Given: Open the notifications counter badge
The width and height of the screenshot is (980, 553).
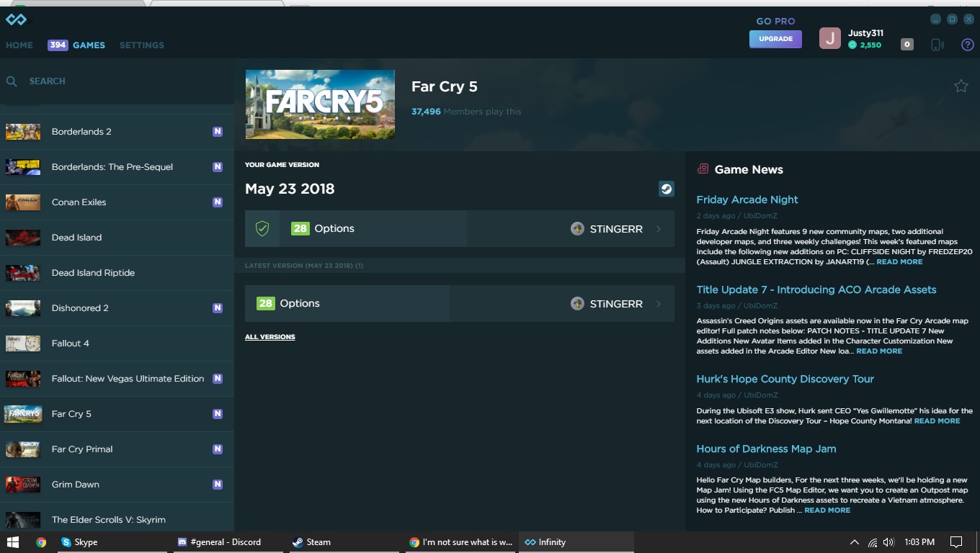Looking at the screenshot, I should (x=907, y=45).
